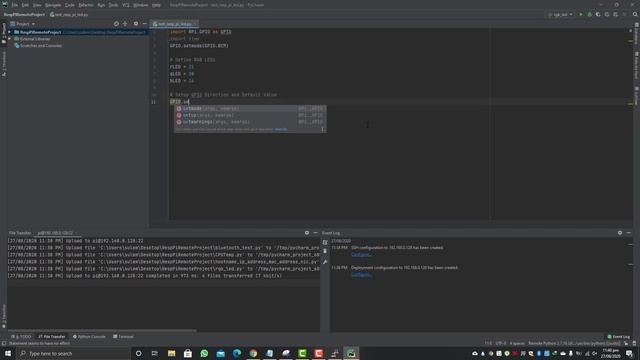Image resolution: width=640 pixels, height=360 pixels.
Task: Open the View menu
Action: point(37,5)
